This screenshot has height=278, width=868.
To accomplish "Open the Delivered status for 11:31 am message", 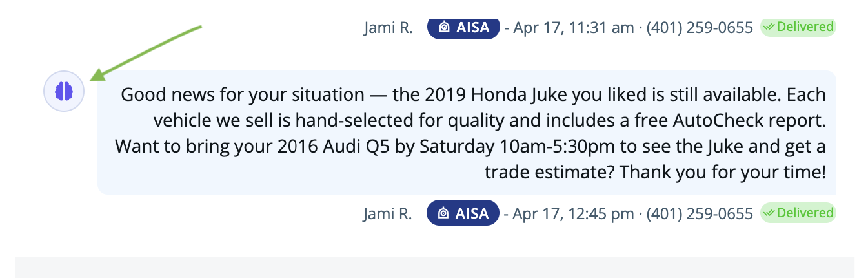I will (x=798, y=27).
